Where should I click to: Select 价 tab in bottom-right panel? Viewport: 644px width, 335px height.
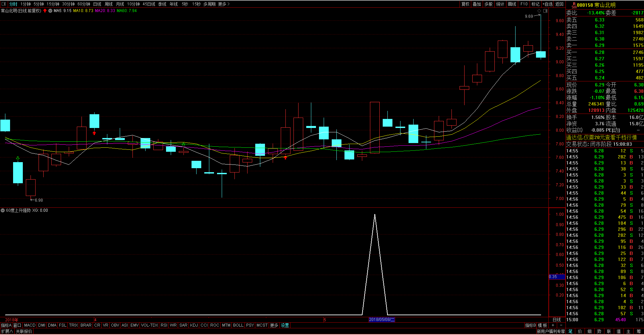pyautogui.click(x=580, y=331)
